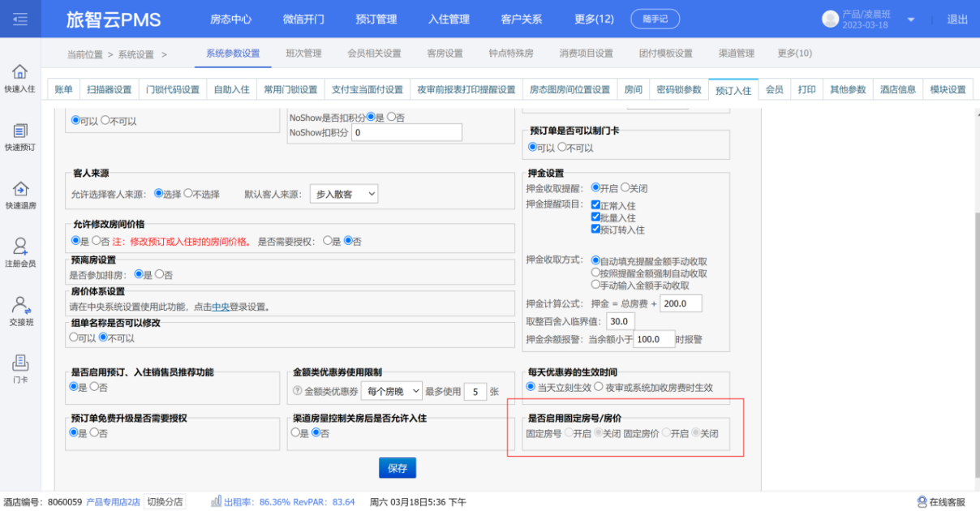980x511 pixels.
Task: Switch to 消费项目设置 tab
Action: (586, 54)
